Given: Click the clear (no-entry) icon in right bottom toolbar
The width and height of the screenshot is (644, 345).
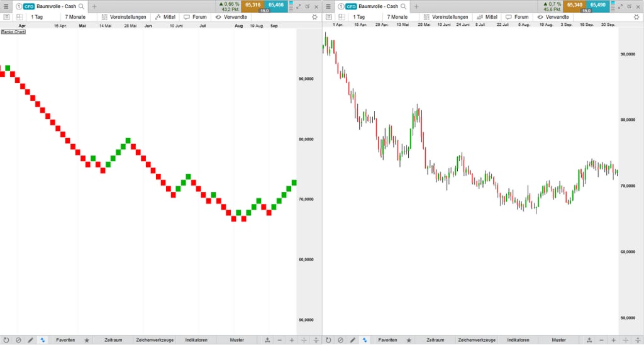Looking at the screenshot, I should [x=340, y=340].
